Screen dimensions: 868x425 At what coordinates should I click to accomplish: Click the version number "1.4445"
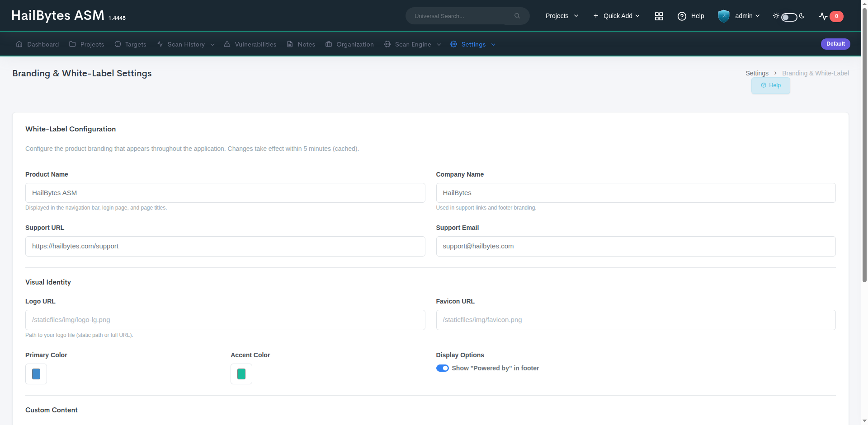pos(117,18)
